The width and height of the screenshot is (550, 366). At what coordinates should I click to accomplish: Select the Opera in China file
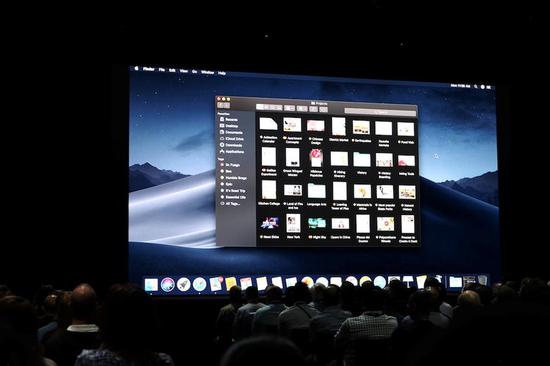[340, 224]
